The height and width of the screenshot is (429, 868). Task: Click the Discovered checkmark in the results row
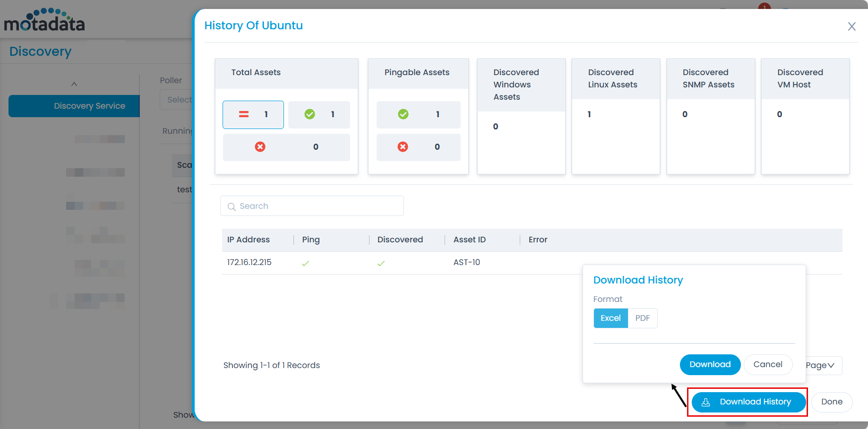pyautogui.click(x=381, y=263)
